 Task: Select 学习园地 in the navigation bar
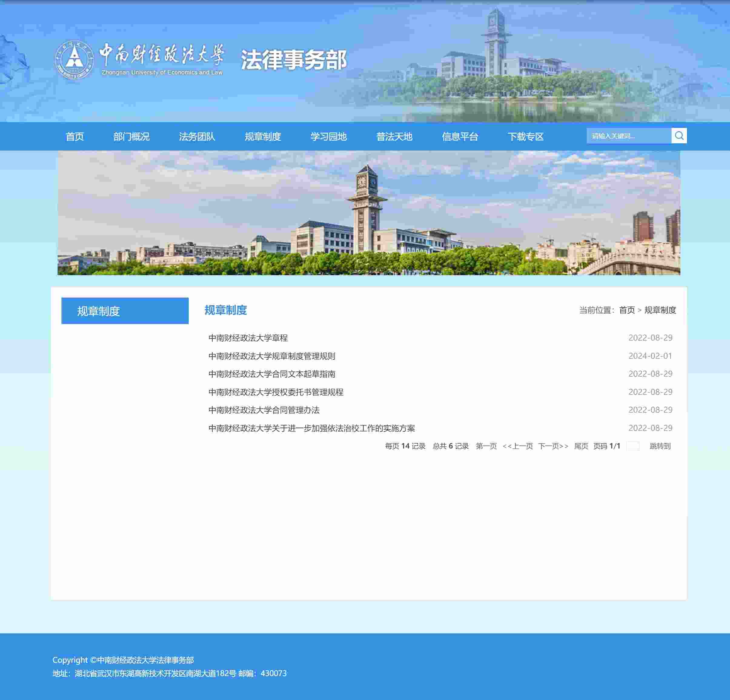tap(328, 136)
